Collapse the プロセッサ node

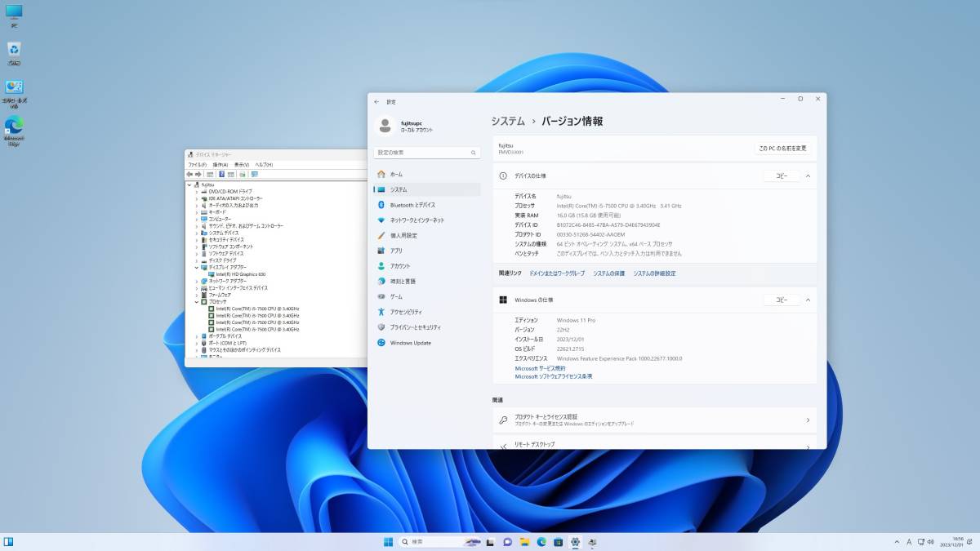pyautogui.click(x=197, y=301)
